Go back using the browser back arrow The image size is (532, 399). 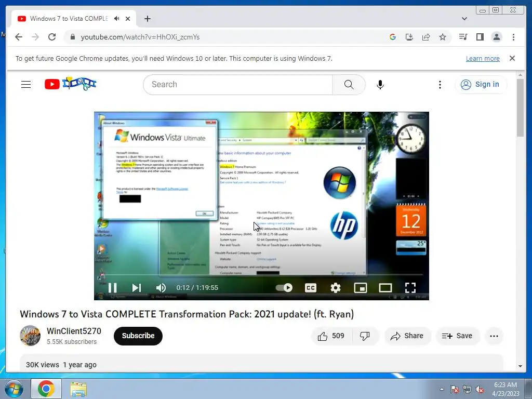click(19, 37)
